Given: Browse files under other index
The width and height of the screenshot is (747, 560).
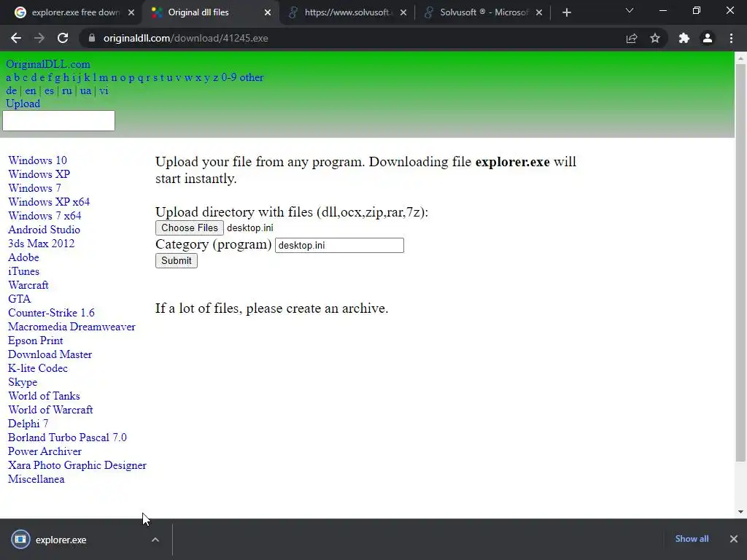Looking at the screenshot, I should tap(252, 77).
